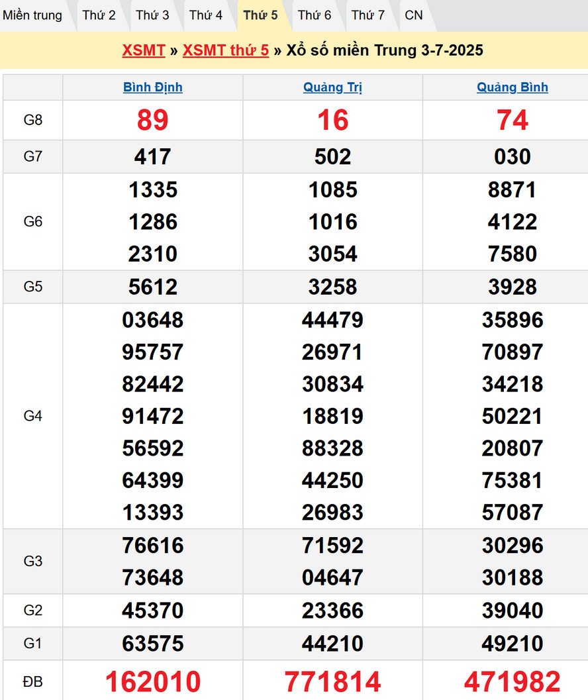Open the Thứ 7 tab
Screen dimensions: 588x700
pyautogui.click(x=368, y=15)
